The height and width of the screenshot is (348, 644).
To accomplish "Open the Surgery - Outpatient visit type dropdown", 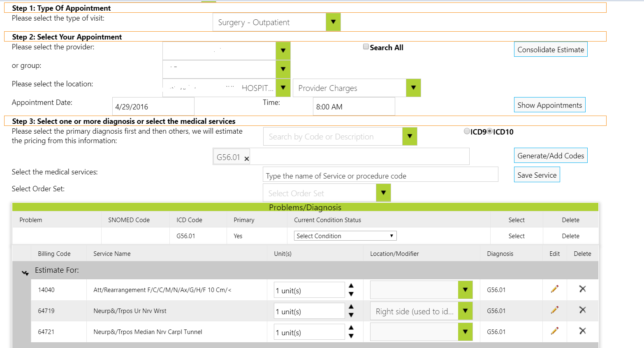I will click(x=333, y=22).
